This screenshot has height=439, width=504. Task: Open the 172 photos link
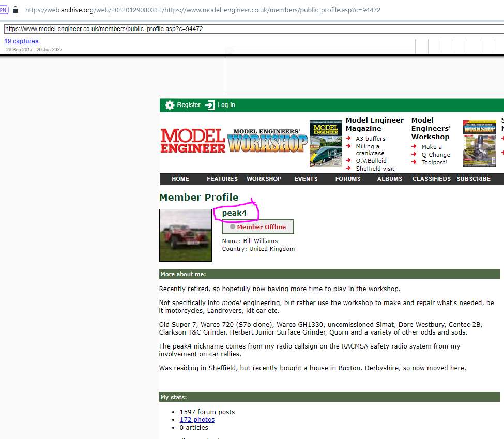pos(197,420)
